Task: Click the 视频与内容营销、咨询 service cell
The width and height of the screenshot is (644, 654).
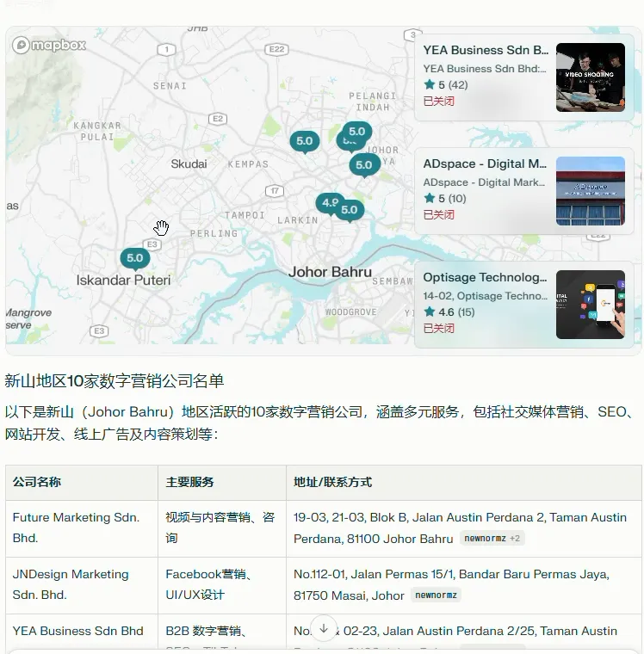Action: click(x=222, y=528)
